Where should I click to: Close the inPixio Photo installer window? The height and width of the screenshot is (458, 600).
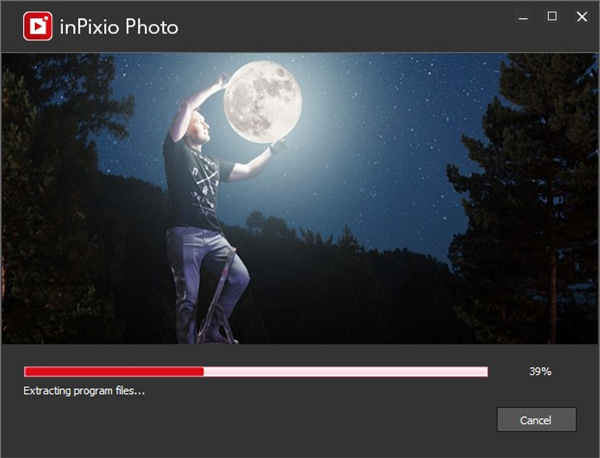[581, 17]
